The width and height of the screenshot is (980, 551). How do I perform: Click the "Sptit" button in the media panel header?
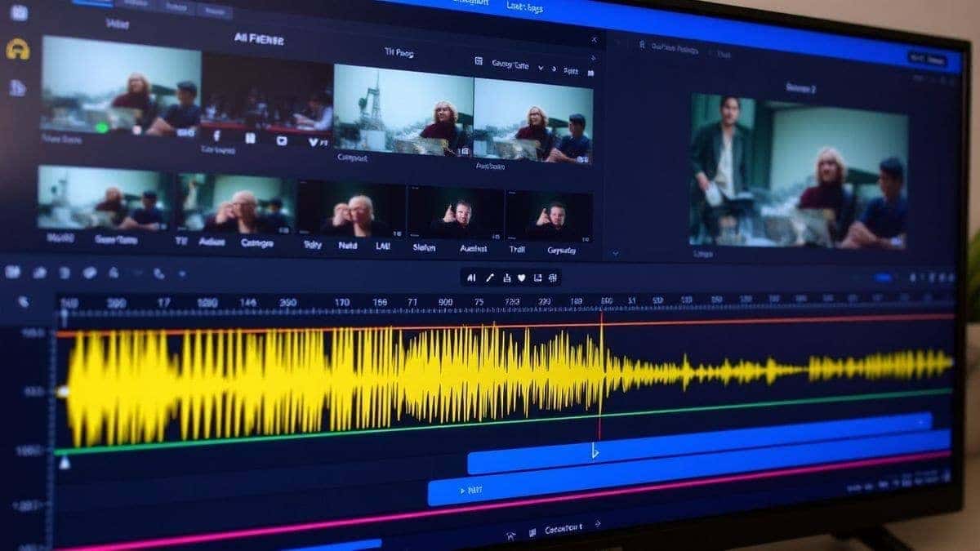pos(570,71)
